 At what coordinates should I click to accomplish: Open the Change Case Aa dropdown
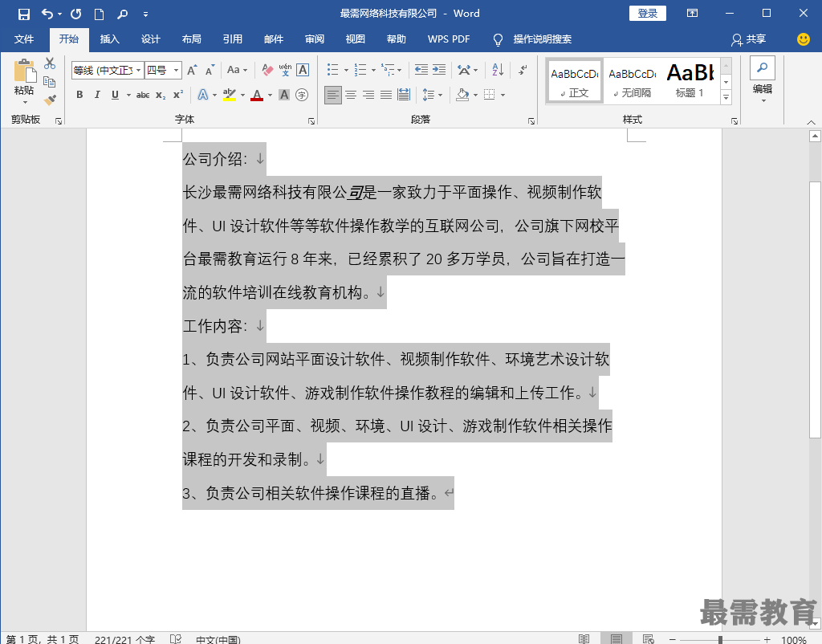(237, 70)
